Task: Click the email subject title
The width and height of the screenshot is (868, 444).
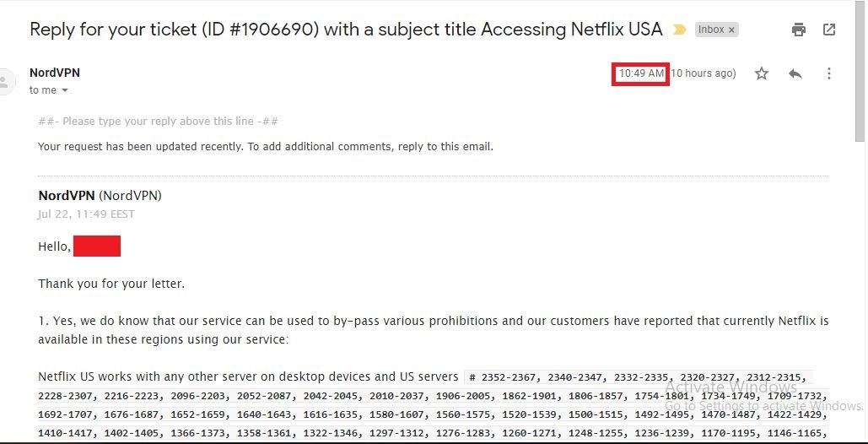Action: (346, 30)
